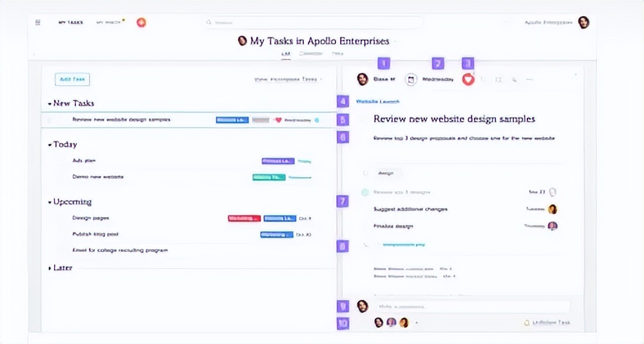
Task: Open the hamburger sidebar menu icon
Action: tap(38, 22)
